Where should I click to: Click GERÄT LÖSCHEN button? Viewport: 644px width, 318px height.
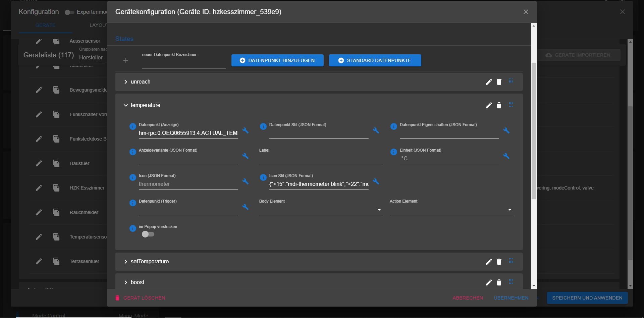pyautogui.click(x=140, y=298)
